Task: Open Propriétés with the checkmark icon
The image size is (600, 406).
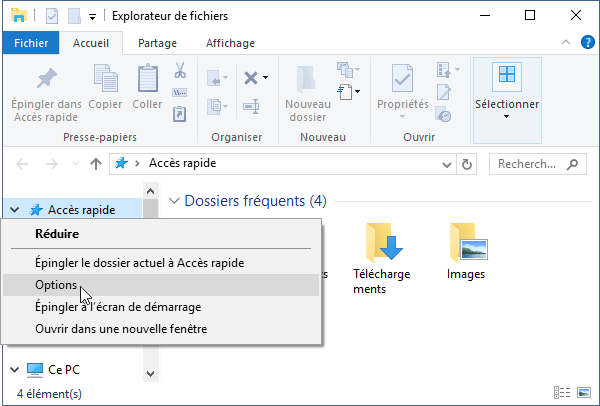Action: tap(402, 79)
